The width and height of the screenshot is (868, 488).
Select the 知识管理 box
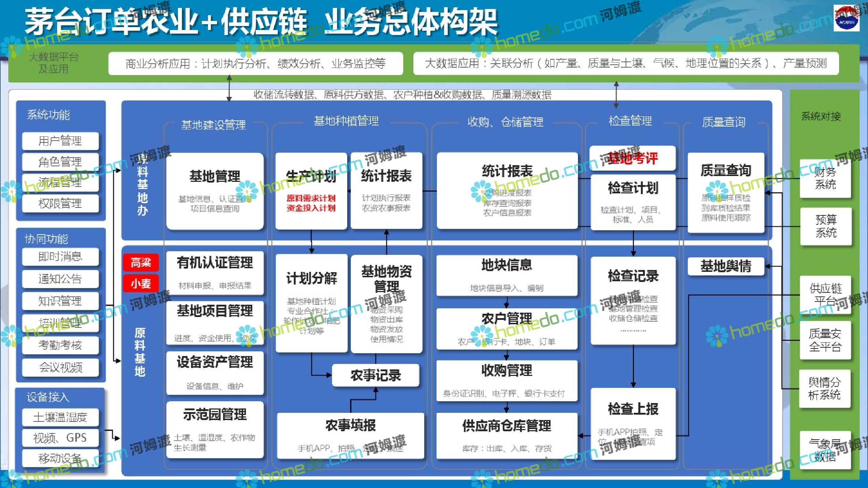[60, 301]
